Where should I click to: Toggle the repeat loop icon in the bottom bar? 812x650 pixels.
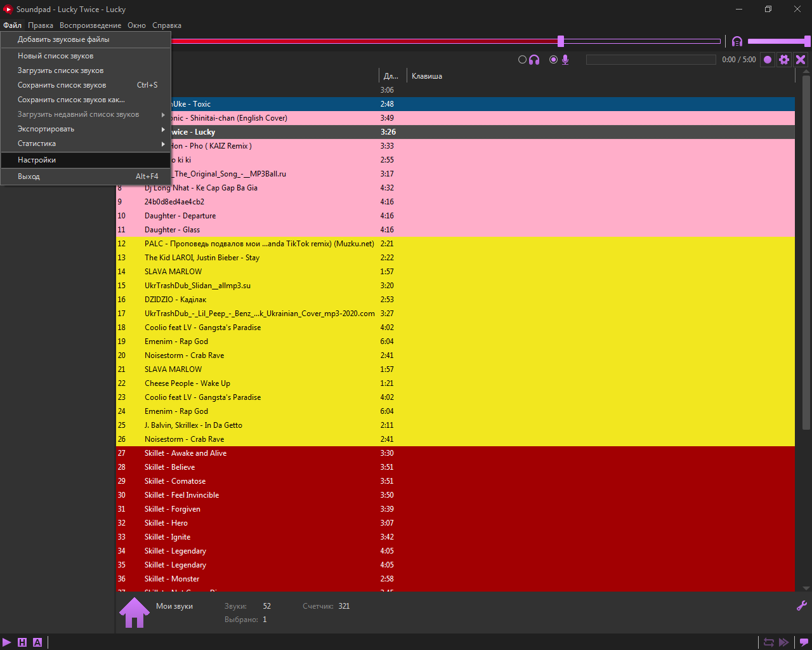pyautogui.click(x=768, y=642)
